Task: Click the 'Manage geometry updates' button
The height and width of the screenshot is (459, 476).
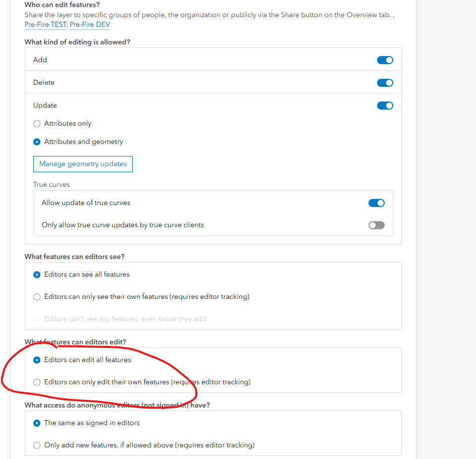Action: point(83,164)
